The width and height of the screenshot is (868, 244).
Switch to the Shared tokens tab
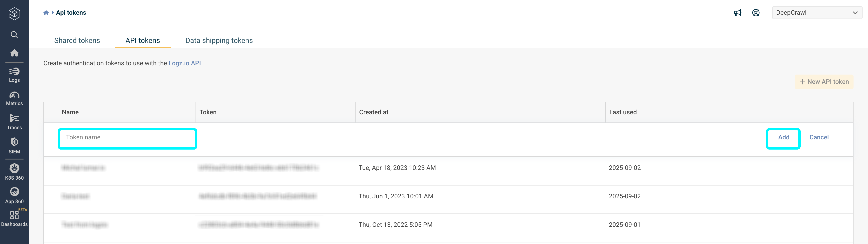point(77,40)
